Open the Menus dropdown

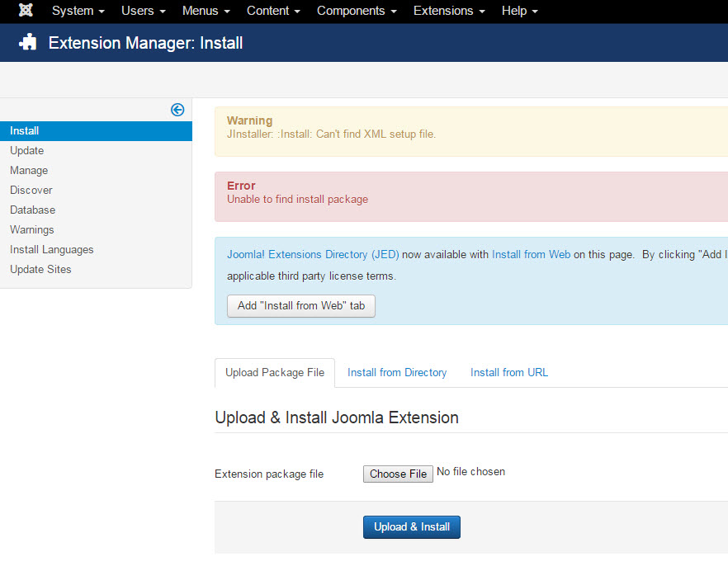point(206,11)
